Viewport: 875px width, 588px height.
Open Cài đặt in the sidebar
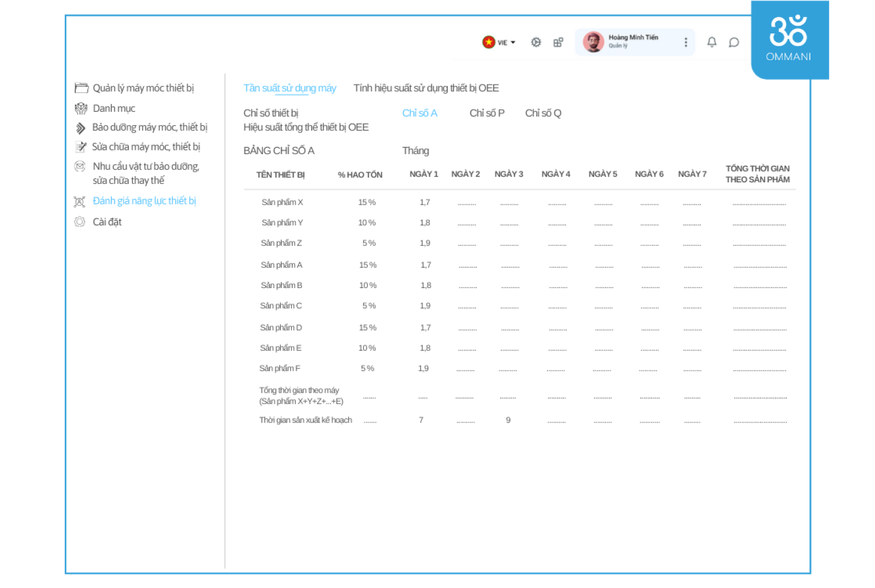coord(107,222)
